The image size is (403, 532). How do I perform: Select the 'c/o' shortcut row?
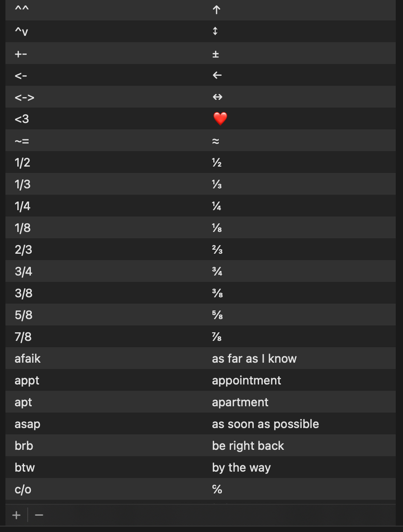pyautogui.click(x=23, y=489)
